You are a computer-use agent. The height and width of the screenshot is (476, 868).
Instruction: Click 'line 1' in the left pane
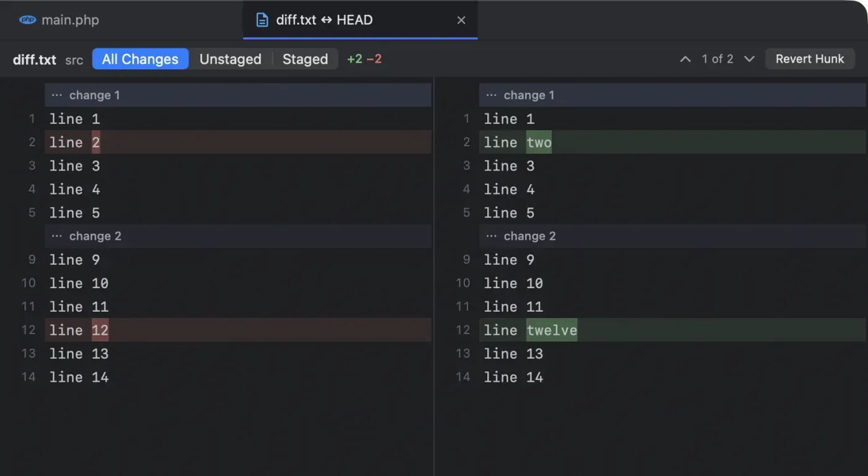[74, 119]
